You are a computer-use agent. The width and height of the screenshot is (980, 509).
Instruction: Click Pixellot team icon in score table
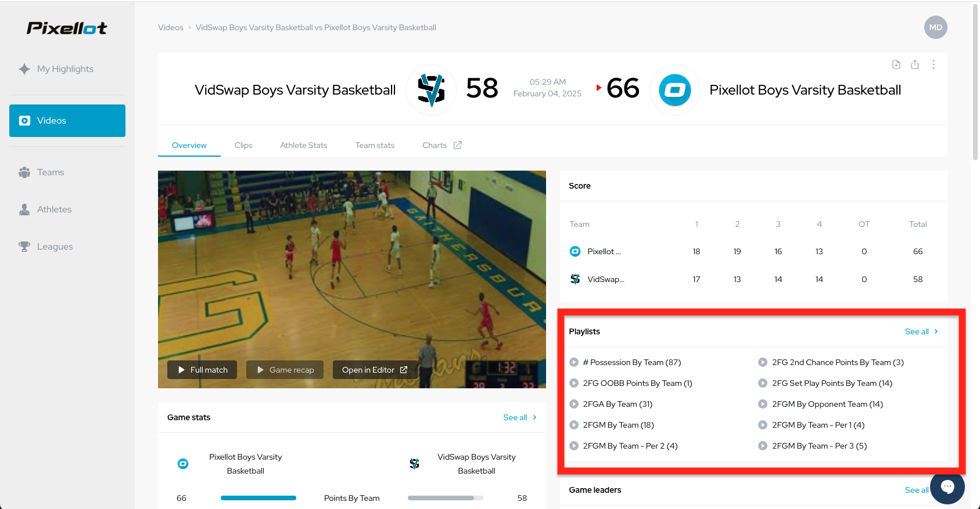575,251
